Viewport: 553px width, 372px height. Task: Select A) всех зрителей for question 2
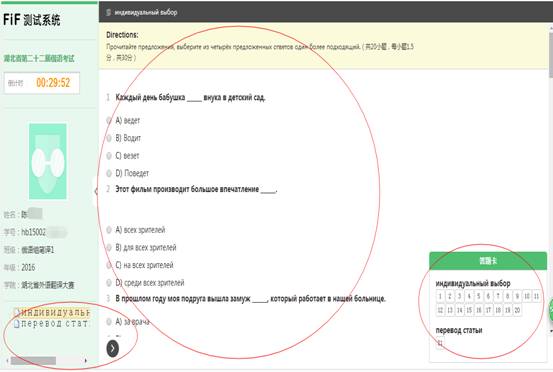109,230
